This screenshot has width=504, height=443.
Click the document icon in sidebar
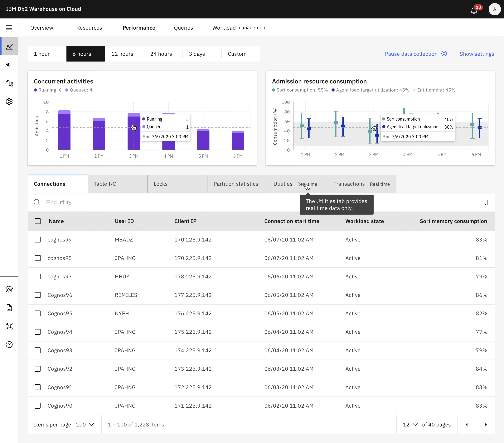[9, 308]
